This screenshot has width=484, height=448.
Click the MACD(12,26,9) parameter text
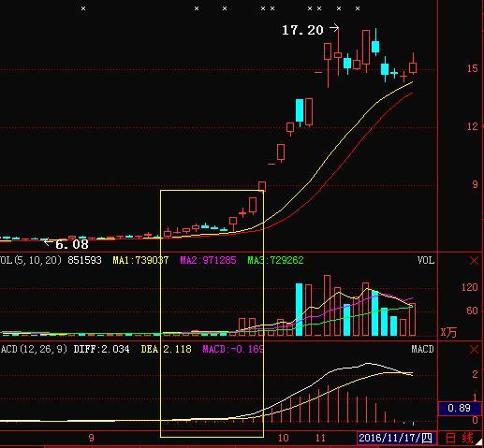point(34,349)
